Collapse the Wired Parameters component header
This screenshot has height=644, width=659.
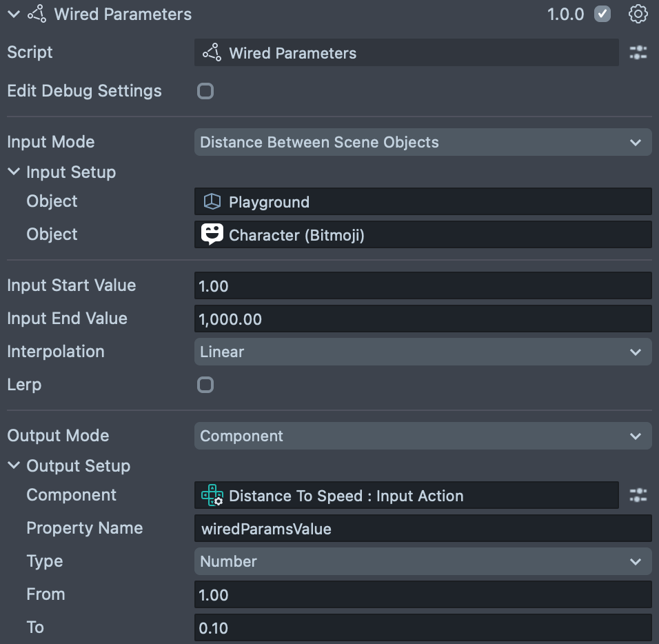point(14,14)
